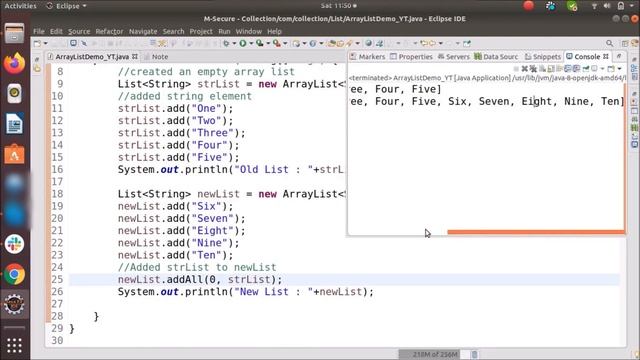Click the Run button in toolbar
Image resolution: width=640 pixels, height=360 pixels.
[x=243, y=43]
